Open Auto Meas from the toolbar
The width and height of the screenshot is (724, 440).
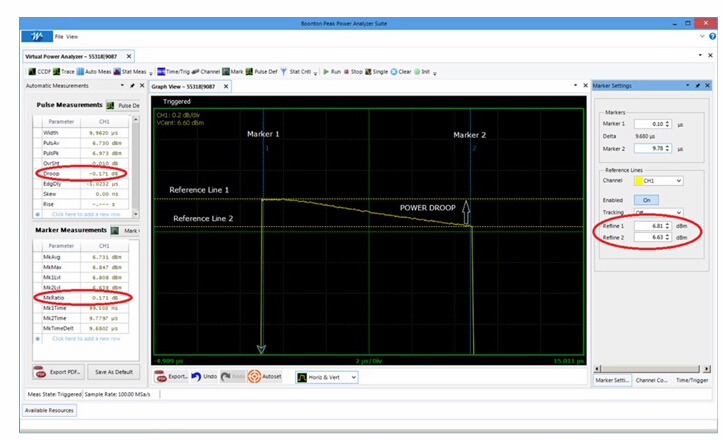coord(83,72)
